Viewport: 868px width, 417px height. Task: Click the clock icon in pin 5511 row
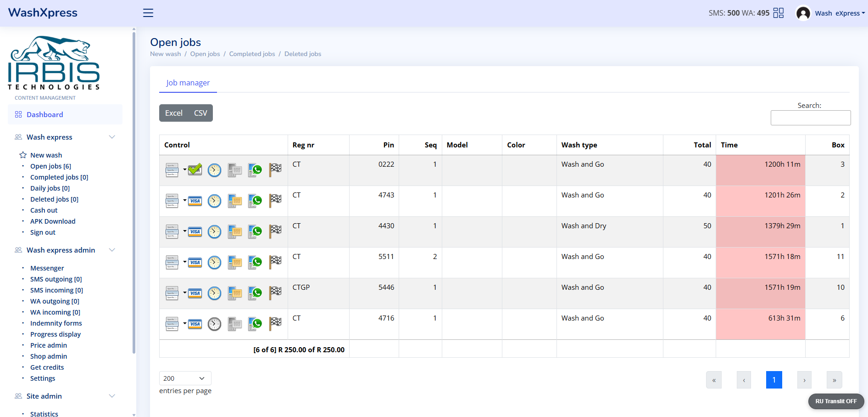[214, 262]
